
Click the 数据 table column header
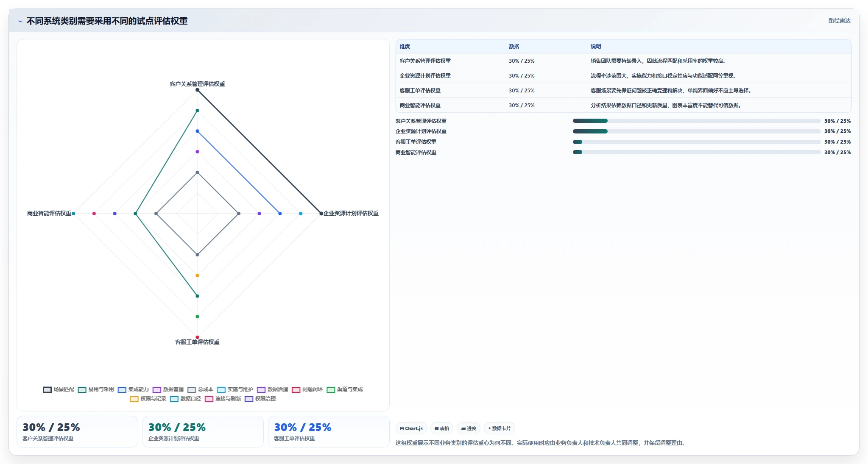coord(514,47)
